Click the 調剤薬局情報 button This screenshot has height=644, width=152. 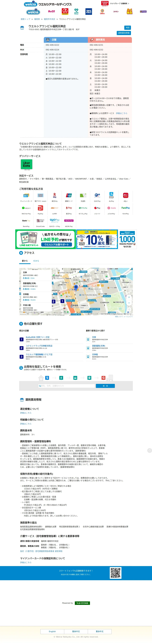pyautogui.click(x=124, y=33)
